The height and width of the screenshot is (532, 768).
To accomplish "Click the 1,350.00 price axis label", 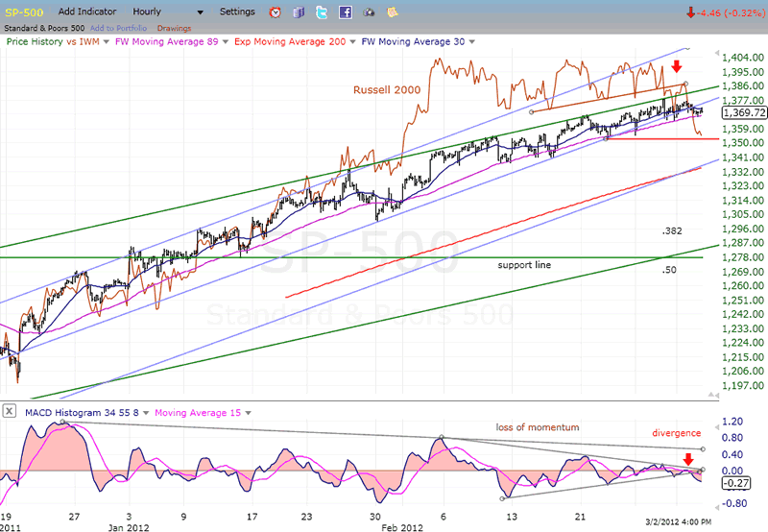I will click(742, 143).
